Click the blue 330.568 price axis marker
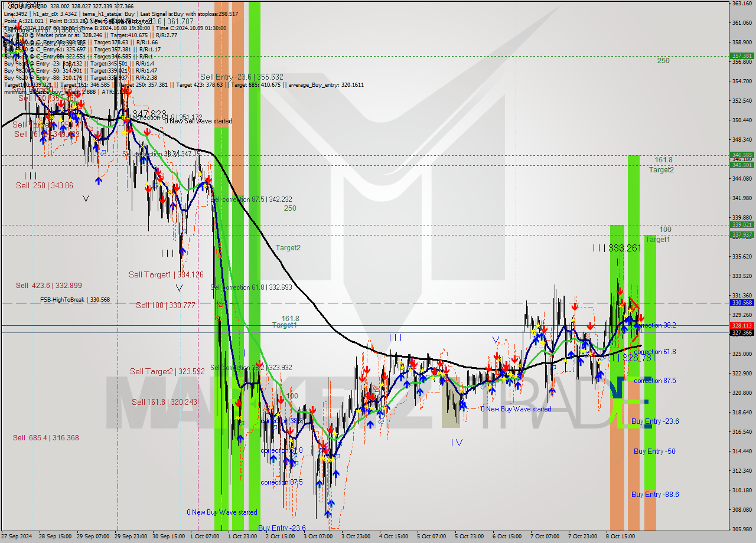Image resolution: width=756 pixels, height=543 pixels. 742,302
